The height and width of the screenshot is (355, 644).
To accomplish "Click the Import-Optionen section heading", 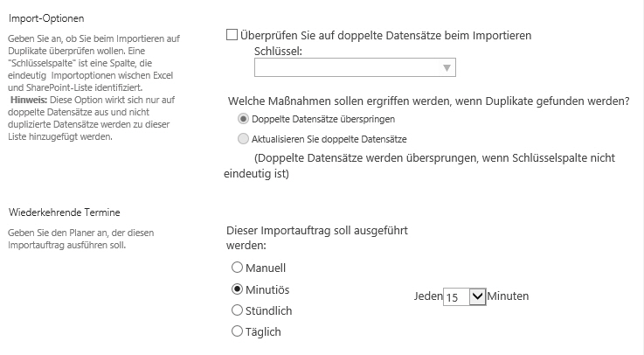I will click(x=46, y=18).
